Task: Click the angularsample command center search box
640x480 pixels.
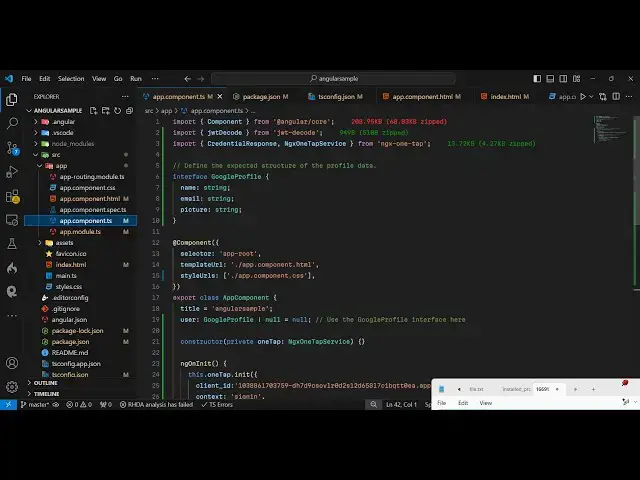Action: 333,78
